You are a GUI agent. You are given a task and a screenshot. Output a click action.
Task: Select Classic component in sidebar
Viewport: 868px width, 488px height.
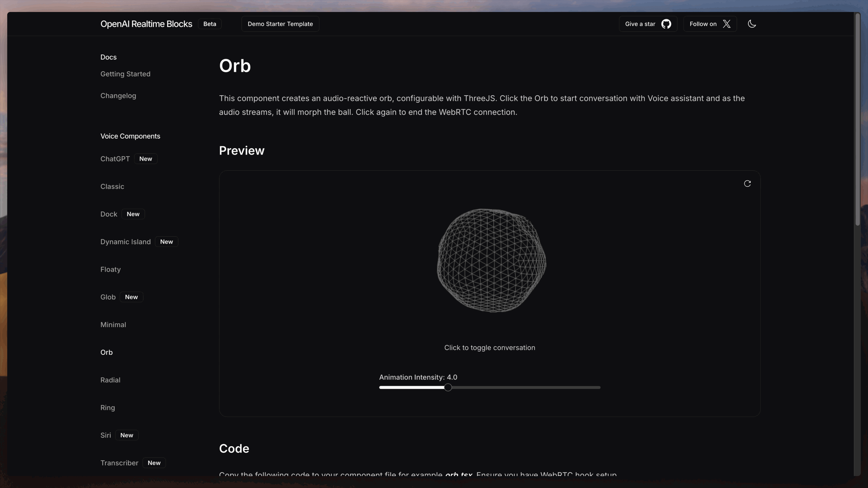click(x=112, y=186)
